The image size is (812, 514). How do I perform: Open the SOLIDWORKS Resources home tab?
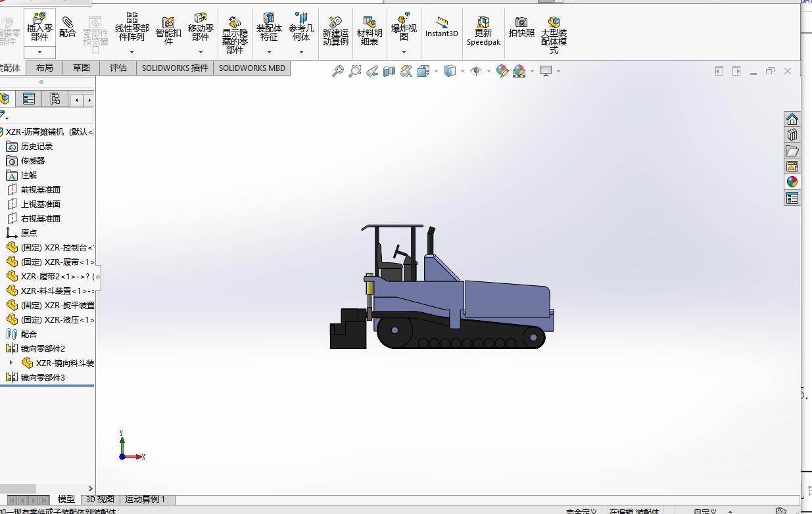[792, 119]
